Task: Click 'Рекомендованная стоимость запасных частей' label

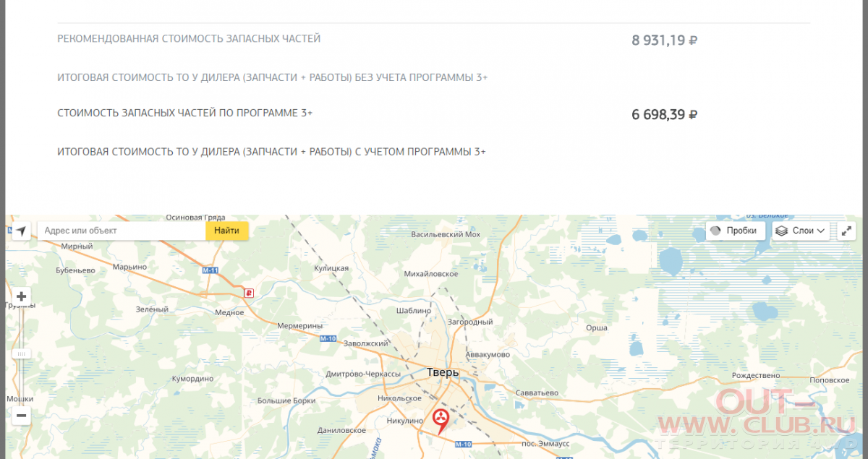Action: click(189, 39)
